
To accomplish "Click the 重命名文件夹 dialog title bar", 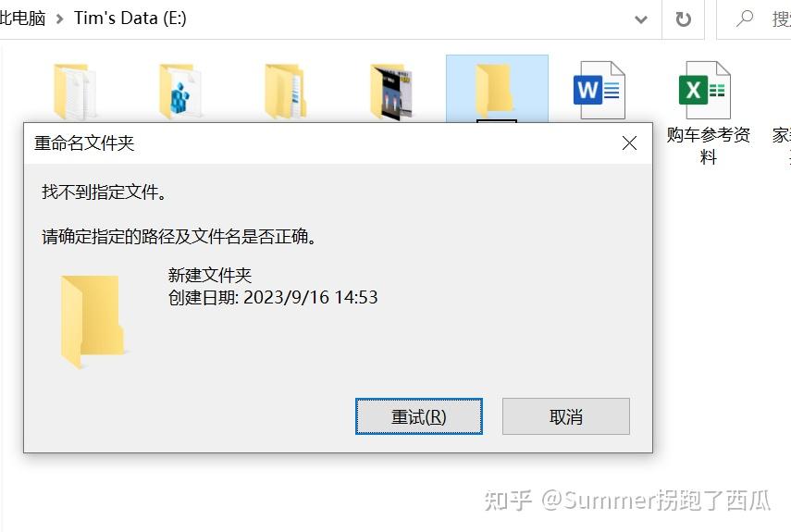I will click(x=323, y=143).
